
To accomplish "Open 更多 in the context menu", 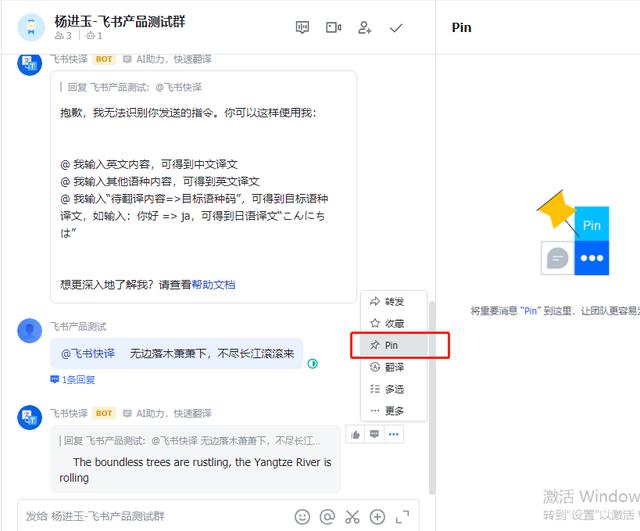I will (393, 411).
